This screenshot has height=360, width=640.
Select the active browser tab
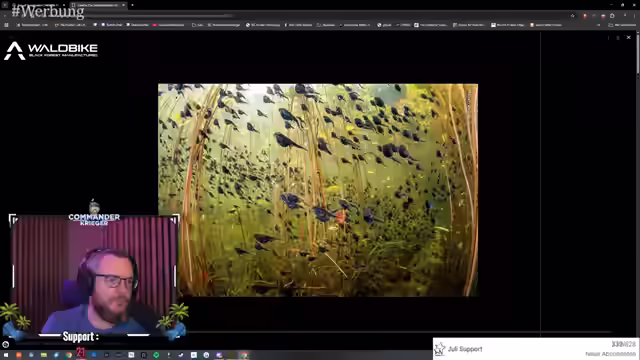pos(98,5)
